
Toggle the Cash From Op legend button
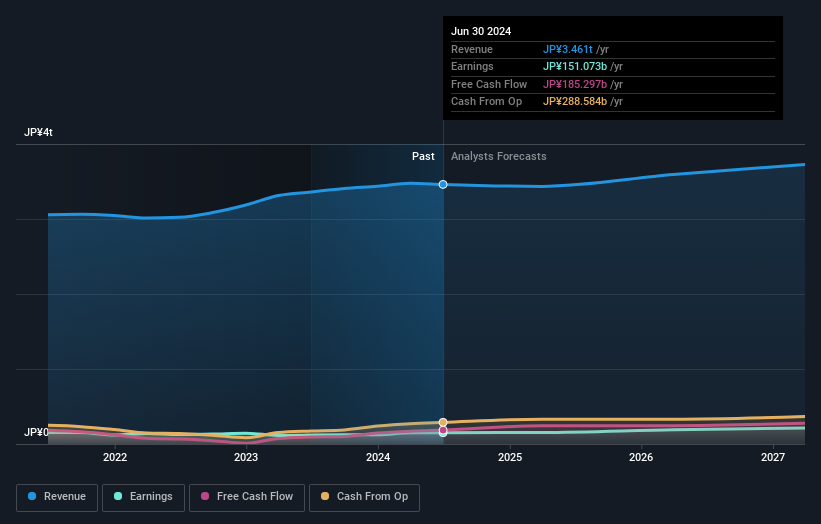click(364, 497)
